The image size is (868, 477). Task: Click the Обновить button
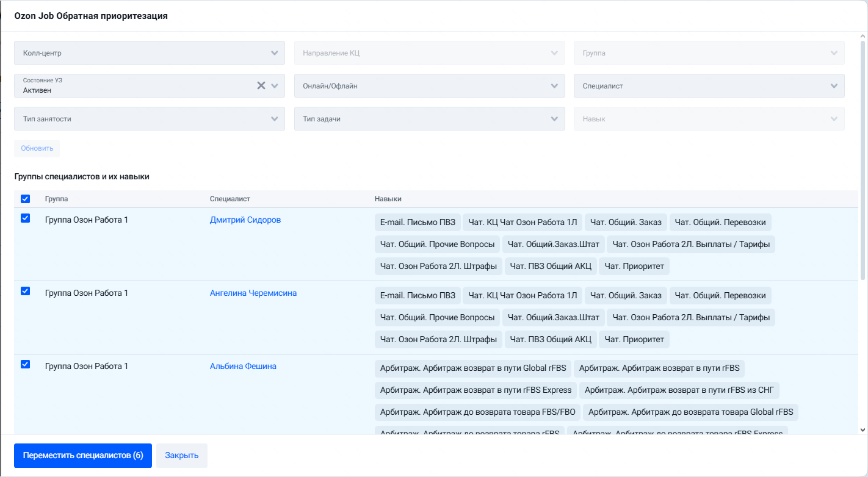pos(37,148)
